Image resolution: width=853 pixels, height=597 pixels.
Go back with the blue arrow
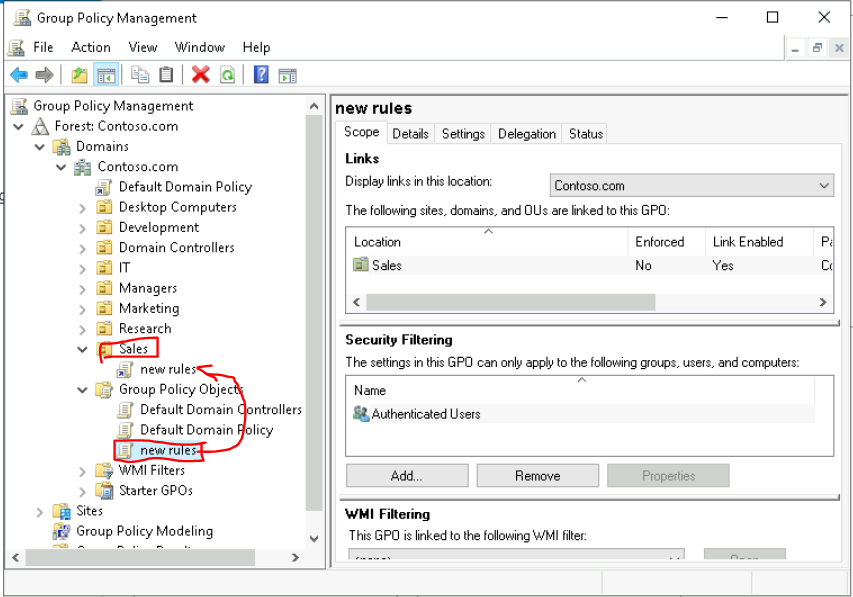tap(19, 75)
